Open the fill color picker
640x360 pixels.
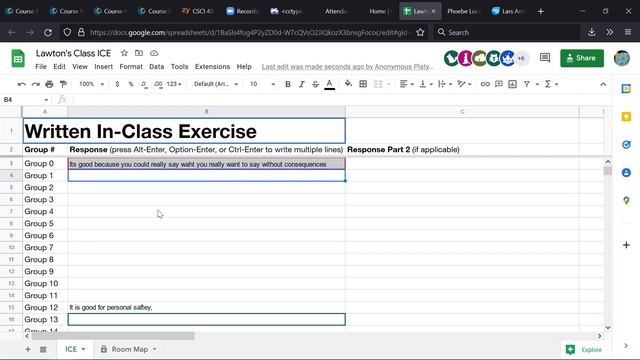[348, 84]
